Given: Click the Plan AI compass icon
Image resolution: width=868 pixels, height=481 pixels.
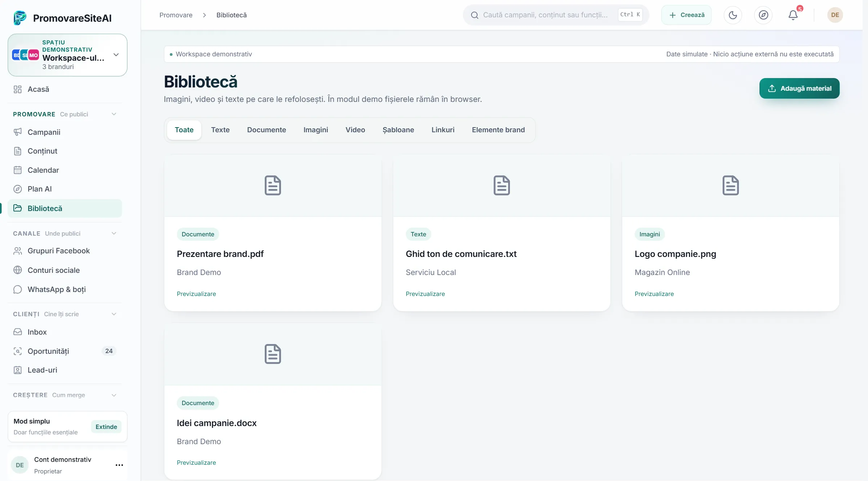Looking at the screenshot, I should click(x=18, y=189).
